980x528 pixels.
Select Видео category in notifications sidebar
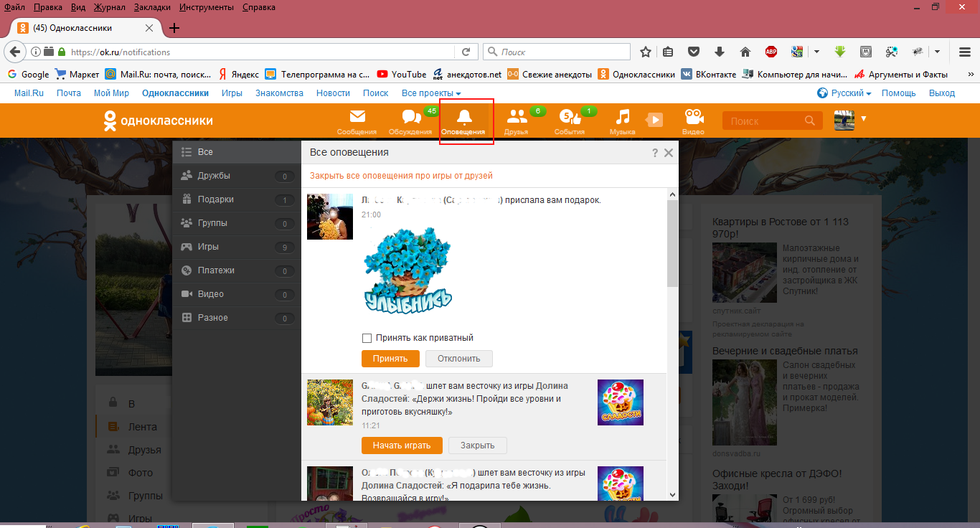click(237, 294)
